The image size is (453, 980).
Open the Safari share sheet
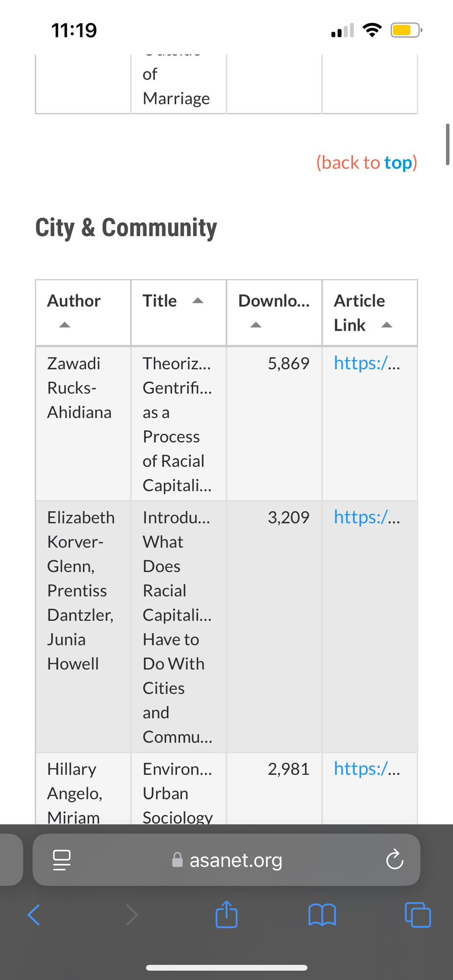(226, 914)
